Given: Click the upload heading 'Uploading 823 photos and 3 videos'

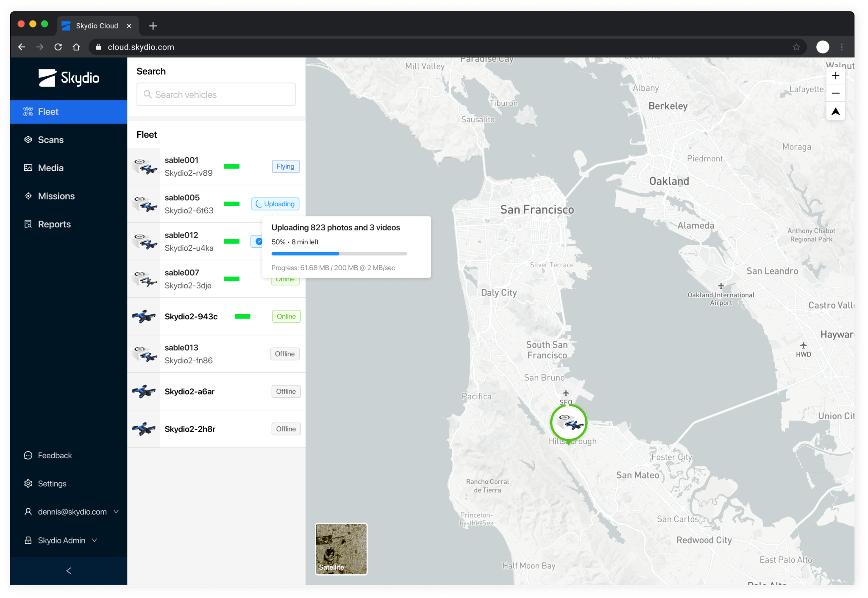Looking at the screenshot, I should [x=336, y=227].
